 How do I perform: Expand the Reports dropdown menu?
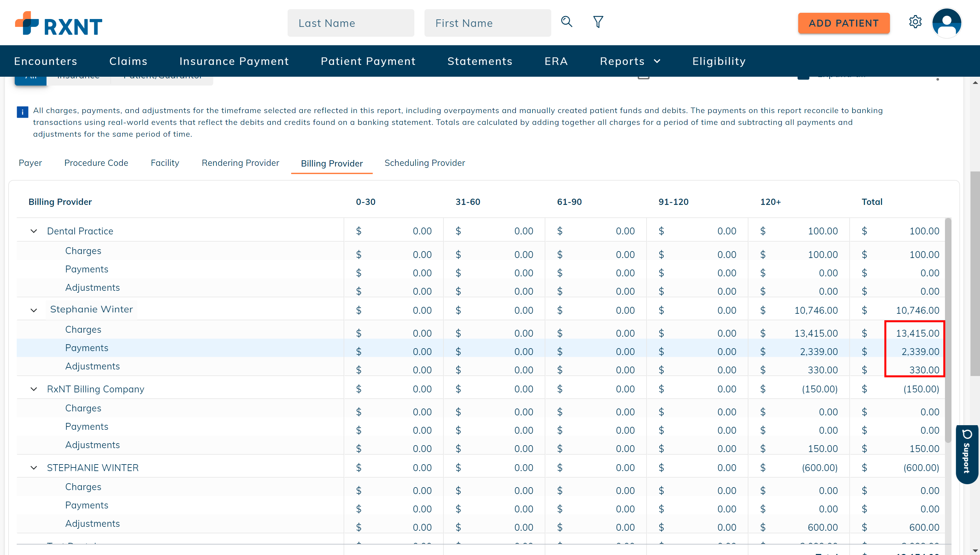(x=630, y=61)
